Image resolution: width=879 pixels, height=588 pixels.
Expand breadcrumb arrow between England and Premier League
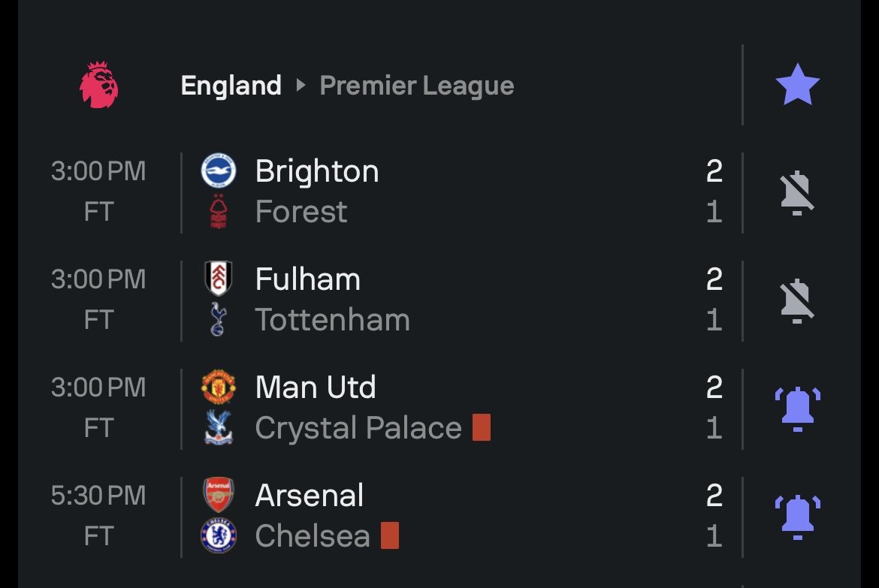301,85
